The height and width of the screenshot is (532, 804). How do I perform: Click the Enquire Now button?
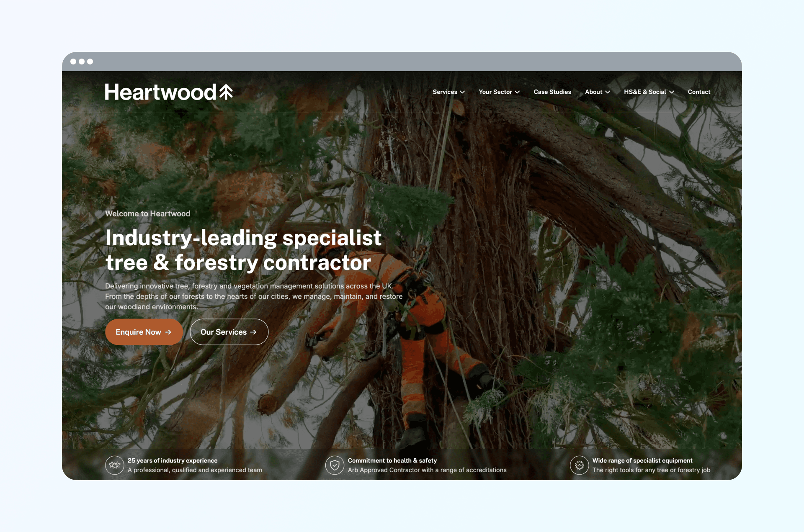tap(144, 332)
